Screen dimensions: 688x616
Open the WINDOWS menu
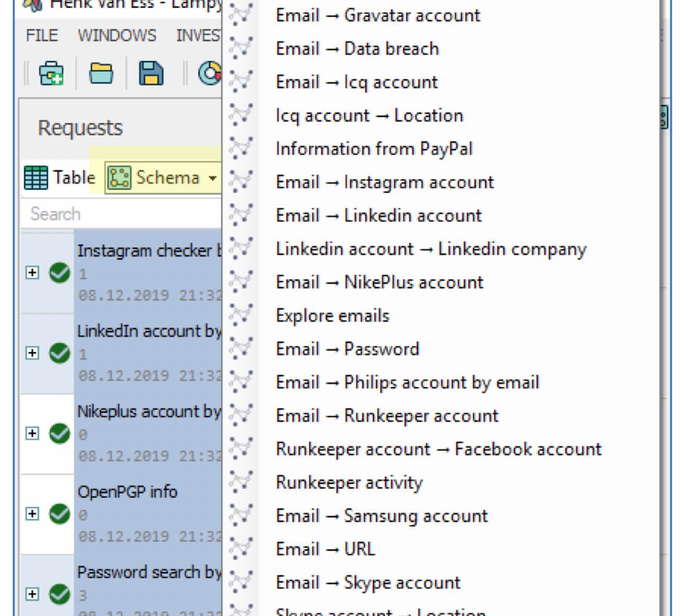117,36
